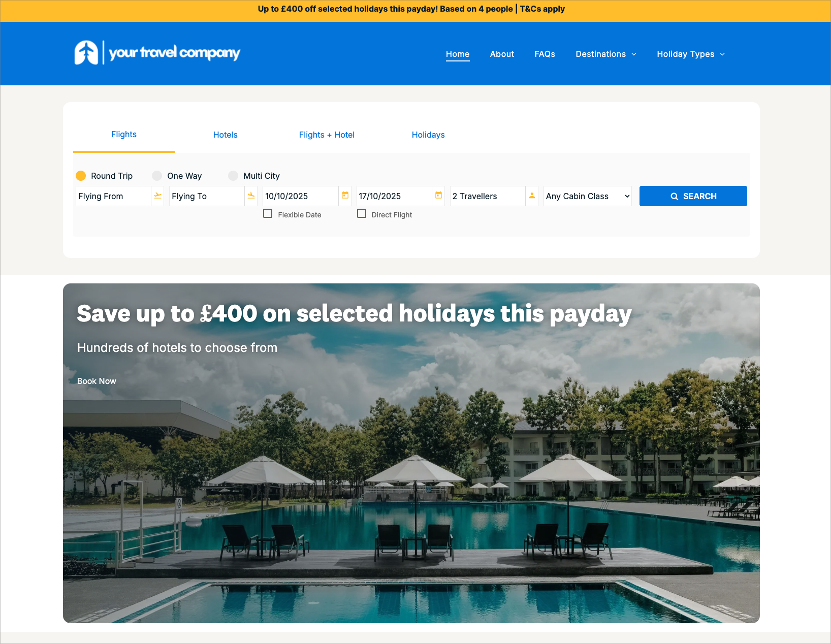Click the traveller person icon
This screenshot has height=644, width=831.
(x=532, y=195)
